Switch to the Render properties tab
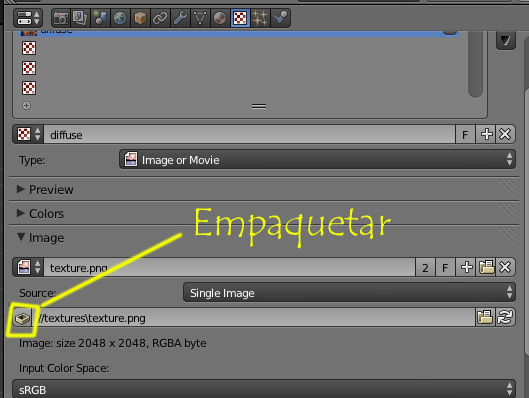Viewport: 529px width, 398px height. click(61, 18)
